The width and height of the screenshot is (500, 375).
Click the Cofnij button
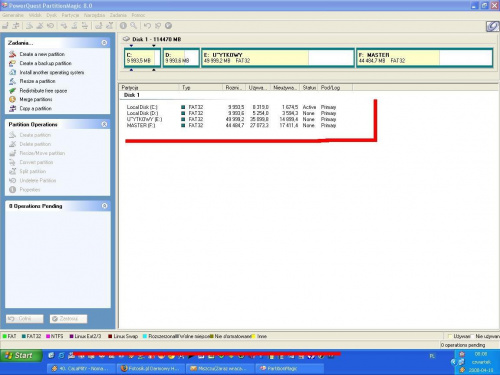(x=24, y=319)
